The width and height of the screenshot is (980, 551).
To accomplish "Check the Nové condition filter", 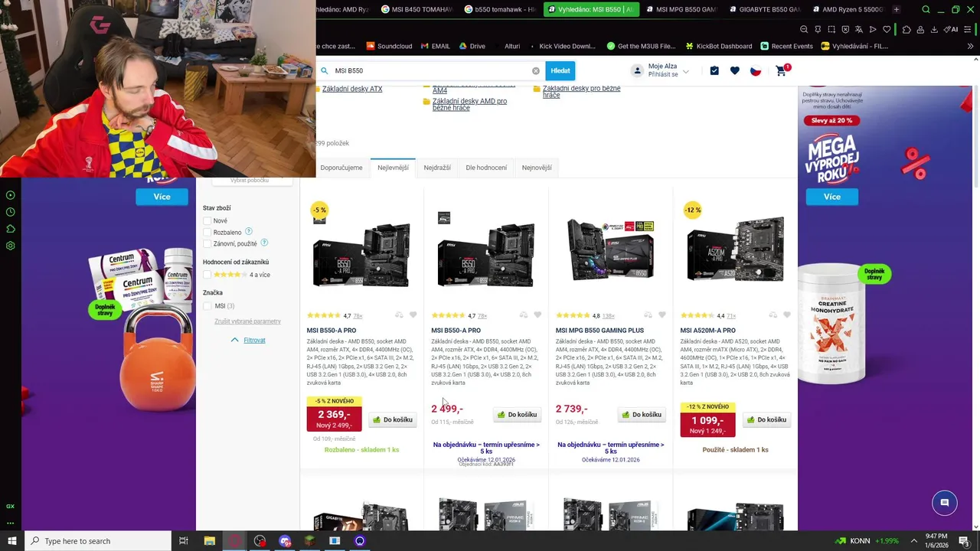I will (x=207, y=220).
